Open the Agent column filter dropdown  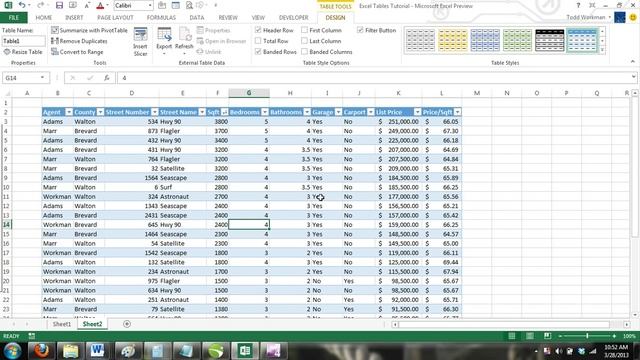69,112
